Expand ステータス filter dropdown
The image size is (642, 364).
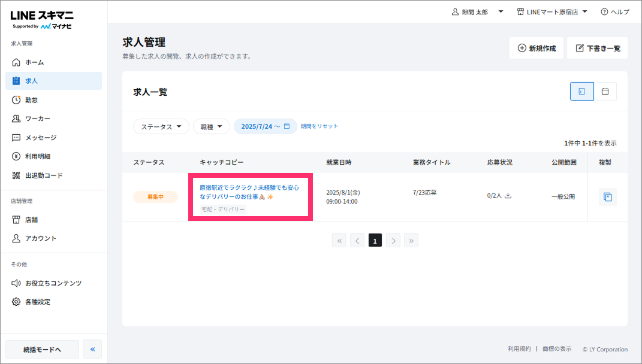pos(161,126)
